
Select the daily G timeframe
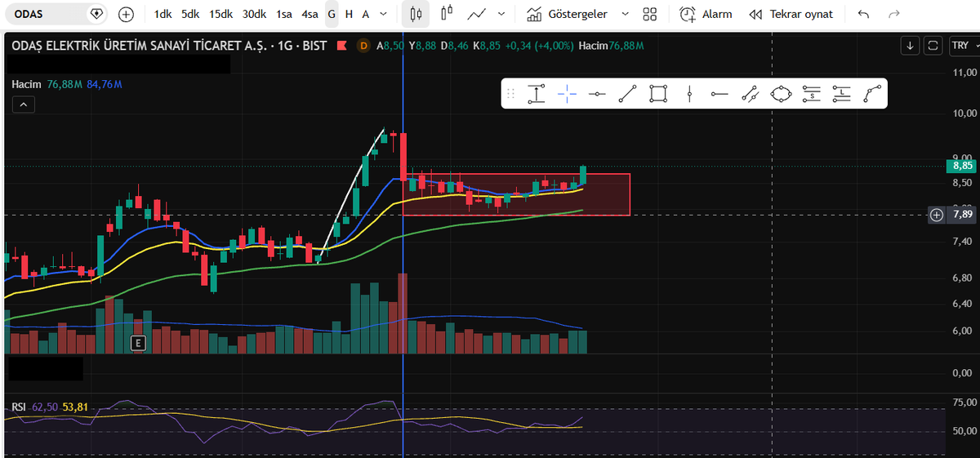(x=332, y=14)
